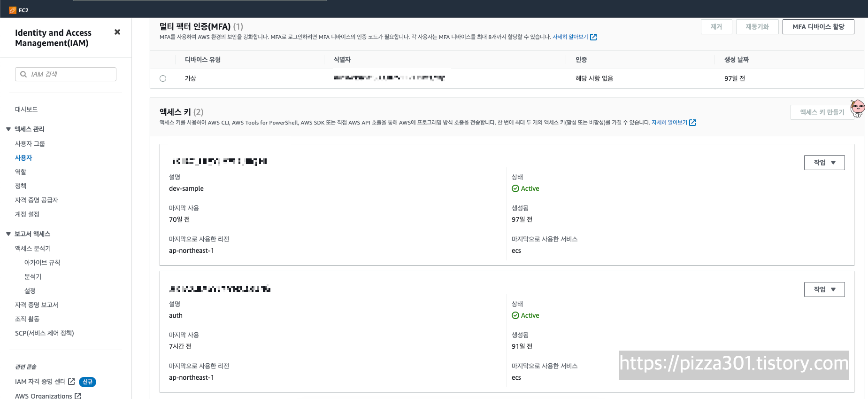
Task: Click external link icon beside IAM 자격 증명 센터
Action: [x=71, y=382]
